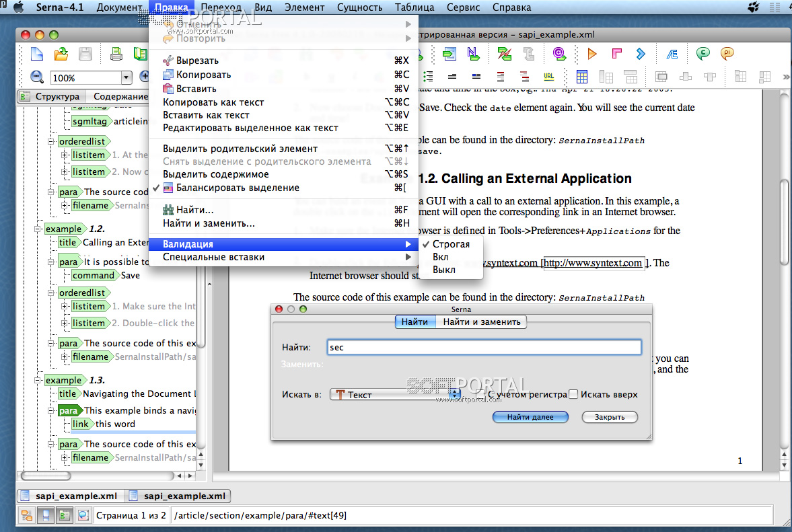792x532 pixels.
Task: Expand the listitem '2. Now c' node
Action: 64,172
